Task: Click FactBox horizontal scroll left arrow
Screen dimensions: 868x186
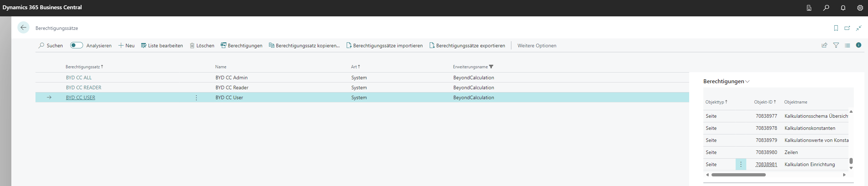Action: pos(707,175)
